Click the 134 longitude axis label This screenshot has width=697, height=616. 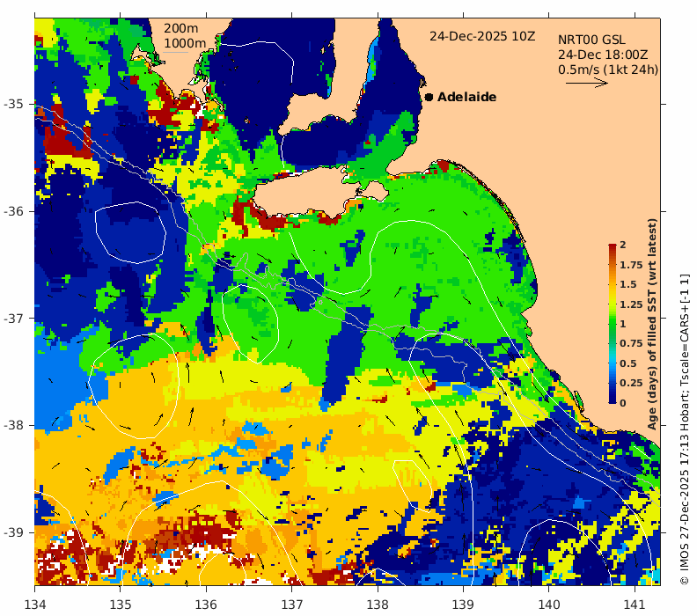click(34, 605)
